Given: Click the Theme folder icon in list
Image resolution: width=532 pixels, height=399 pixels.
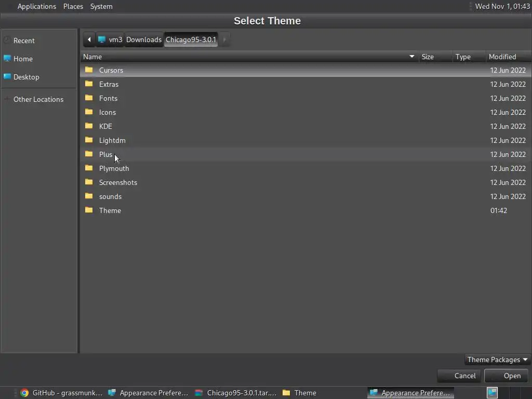Looking at the screenshot, I should tap(89, 210).
